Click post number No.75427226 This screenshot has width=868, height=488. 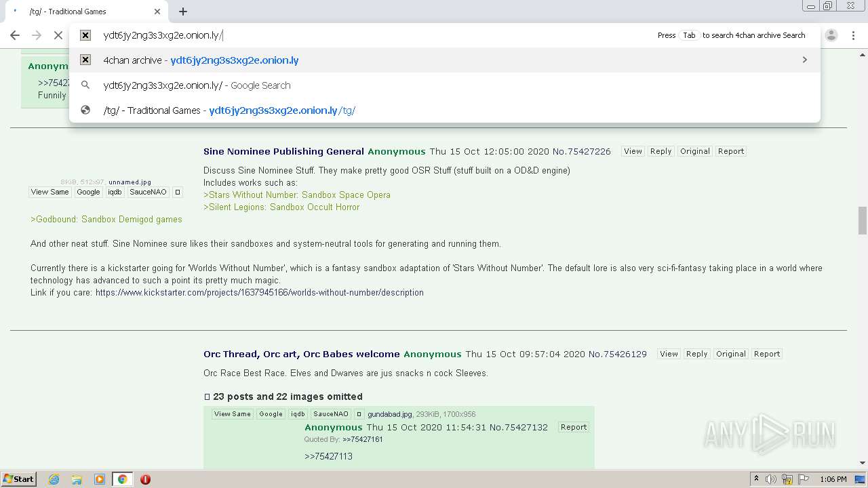pos(582,151)
